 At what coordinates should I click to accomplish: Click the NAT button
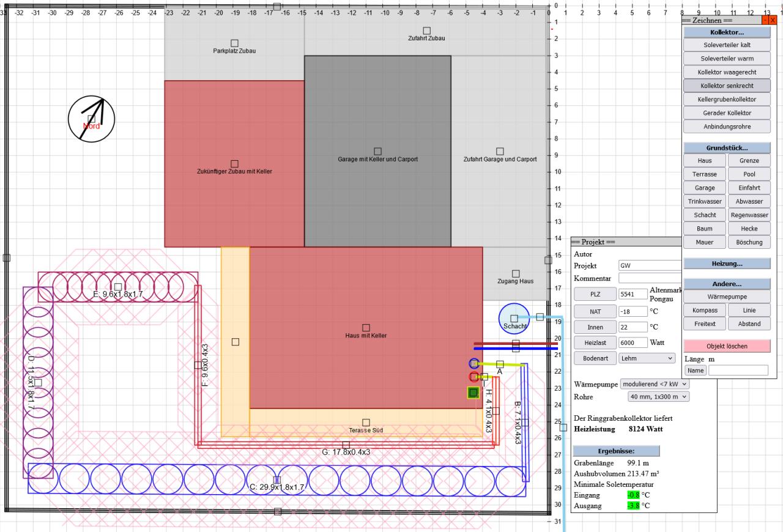[595, 311]
